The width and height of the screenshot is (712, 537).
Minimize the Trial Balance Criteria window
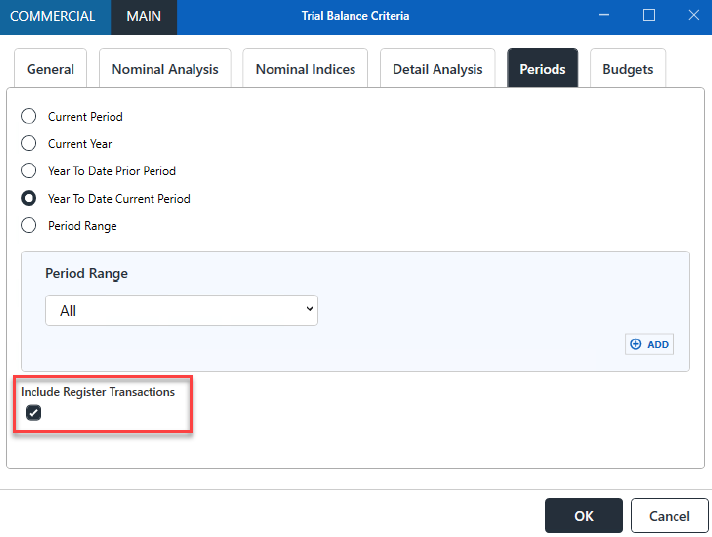pyautogui.click(x=604, y=15)
